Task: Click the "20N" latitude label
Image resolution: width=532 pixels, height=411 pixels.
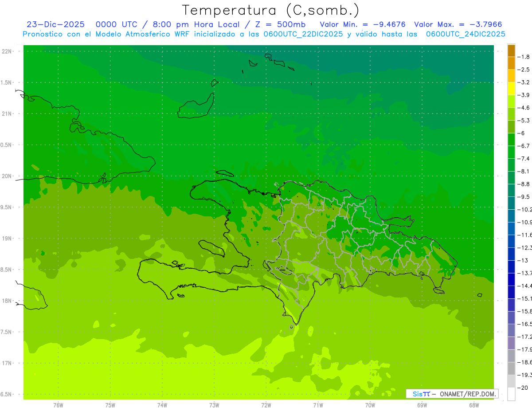Action: point(8,176)
